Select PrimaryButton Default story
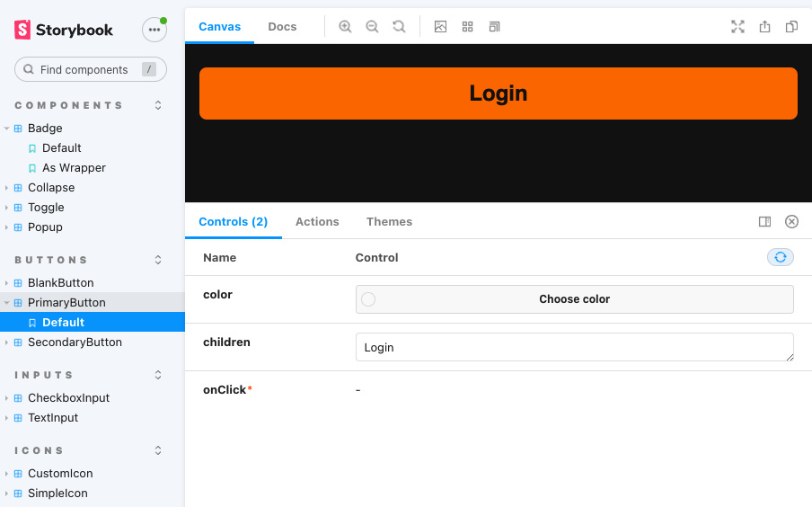 pyautogui.click(x=93, y=322)
